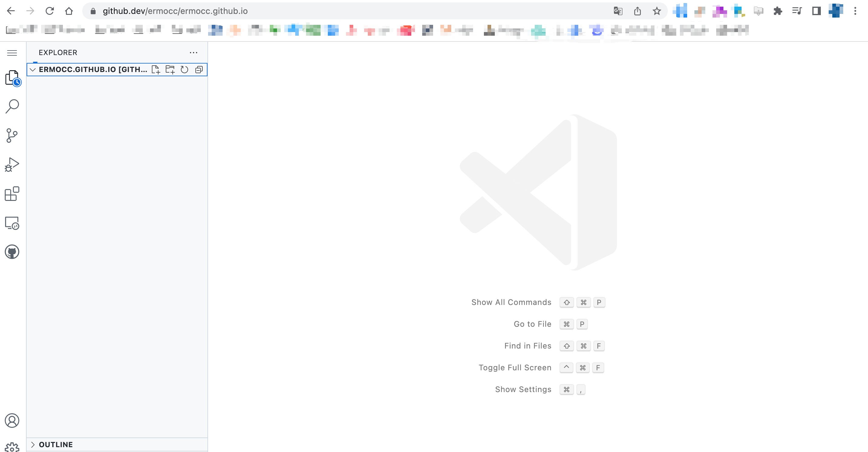Collapse all folders in explorer
The image size is (868, 452).
[x=199, y=70]
